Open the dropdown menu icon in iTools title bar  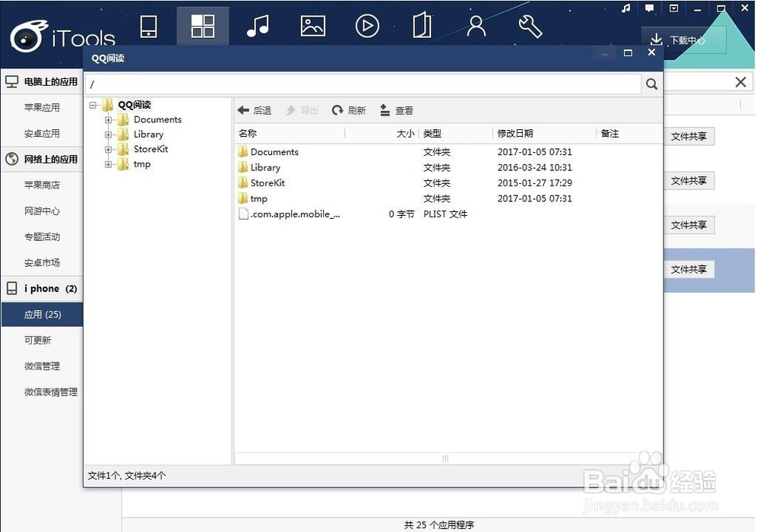(x=673, y=8)
